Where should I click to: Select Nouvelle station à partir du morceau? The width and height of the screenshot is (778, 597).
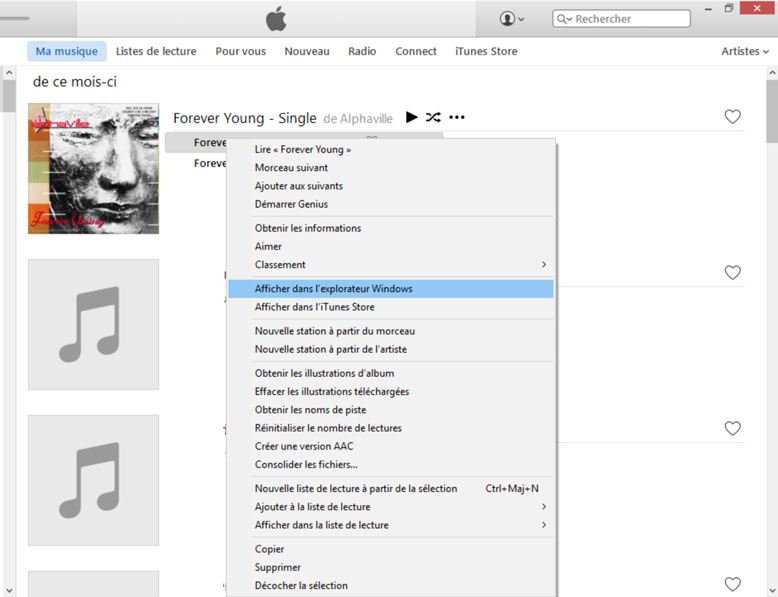tap(390, 331)
